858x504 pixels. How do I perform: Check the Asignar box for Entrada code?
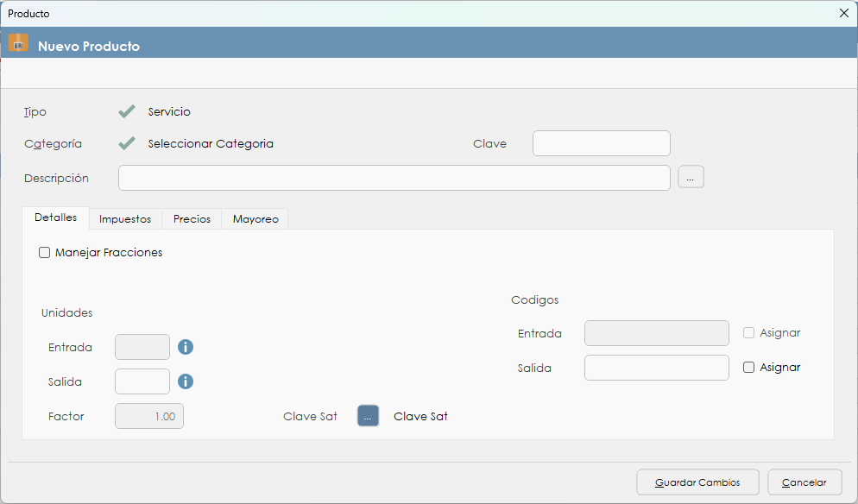pyautogui.click(x=749, y=333)
